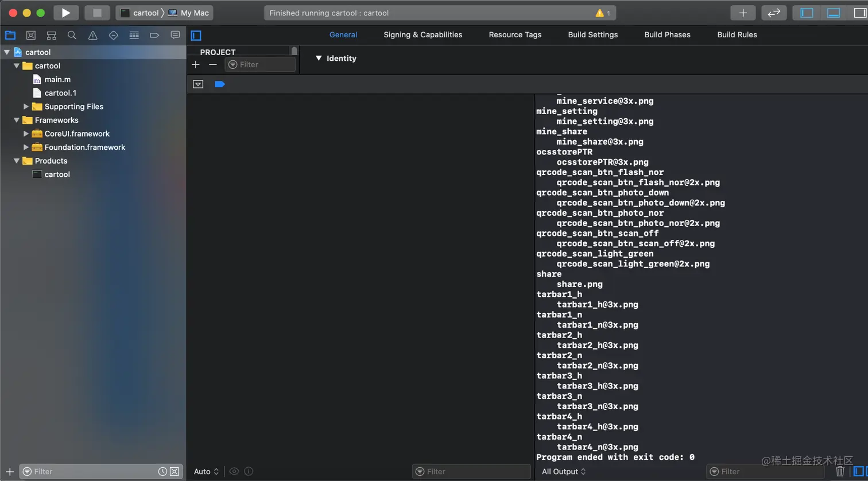Click the 'share.png' console line
This screenshot has width=868, height=481.
click(x=580, y=284)
